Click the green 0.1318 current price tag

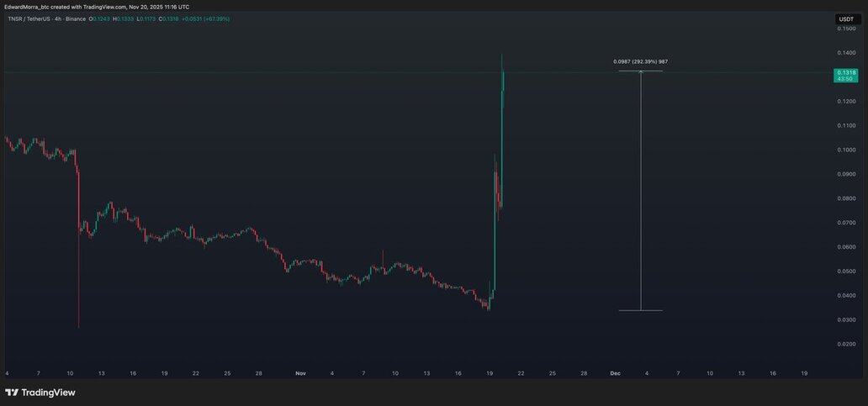(846, 76)
